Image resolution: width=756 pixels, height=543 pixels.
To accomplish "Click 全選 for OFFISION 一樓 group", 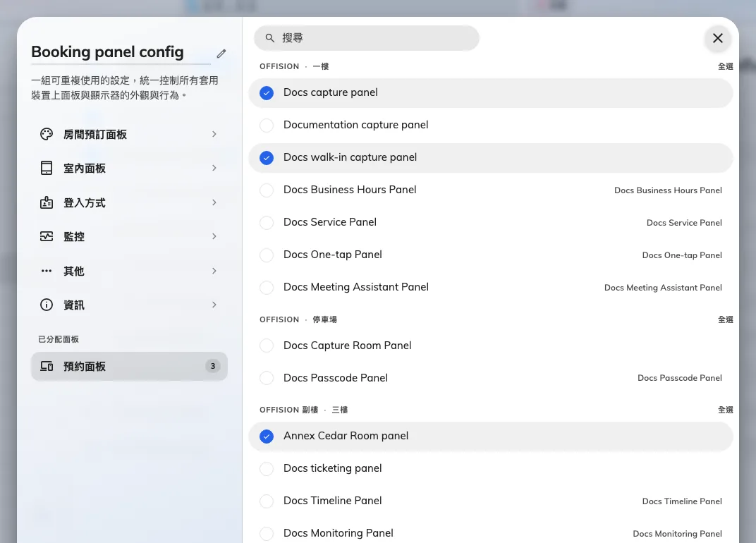I will click(x=725, y=66).
